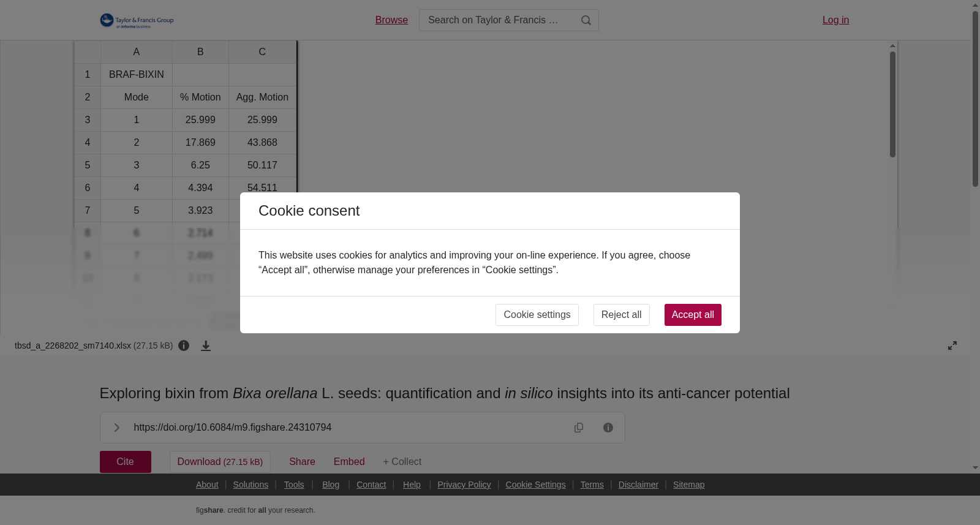
Task: Open Sitemap footer link
Action: pos(688,485)
